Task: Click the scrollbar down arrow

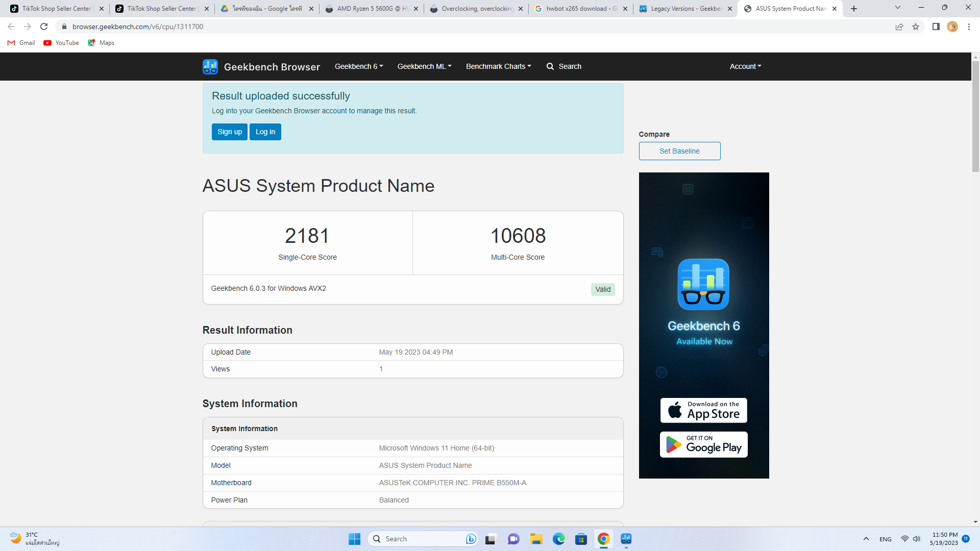Action: (975, 522)
